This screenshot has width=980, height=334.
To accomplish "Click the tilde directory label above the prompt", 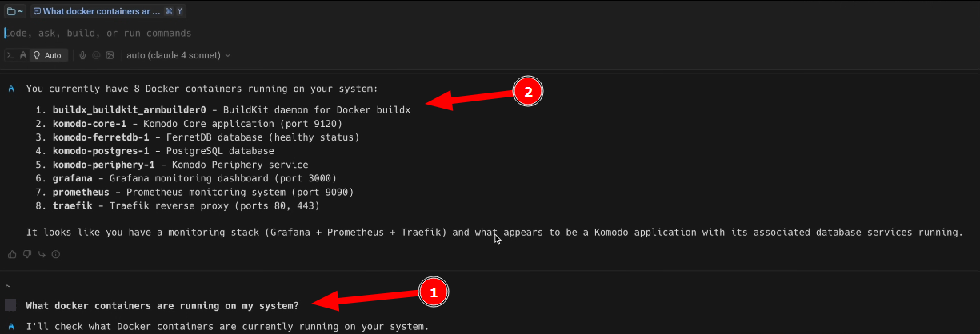I will click(x=7, y=285).
